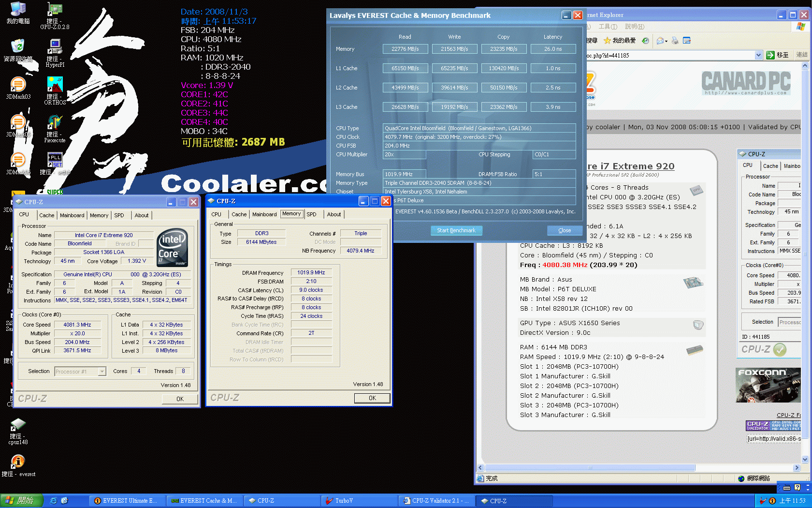Click the Mail icon in Internet Explorer toolbar
This screenshot has width=812, height=508.
(x=660, y=41)
